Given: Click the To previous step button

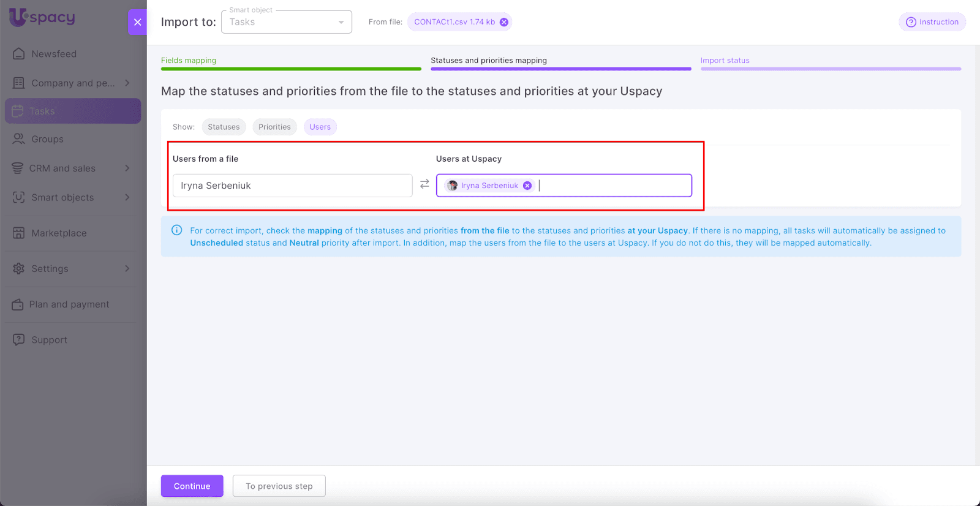Looking at the screenshot, I should pos(279,486).
